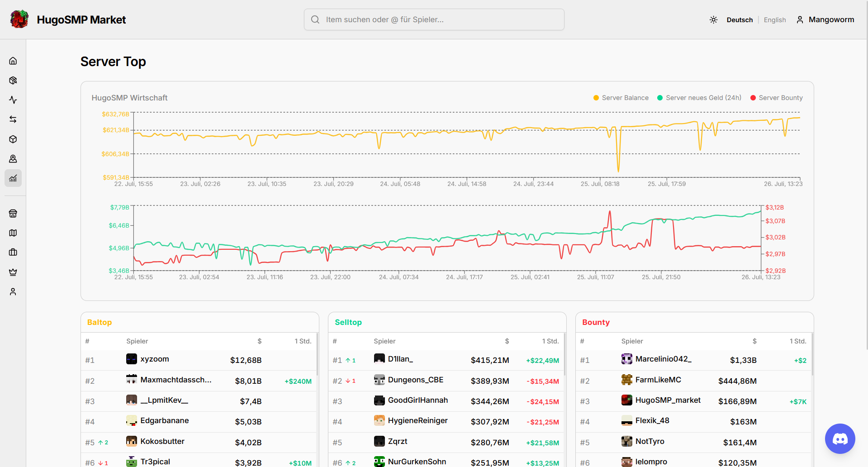Click the Bounty table scrollbar
868x467 pixels.
[x=812, y=355]
